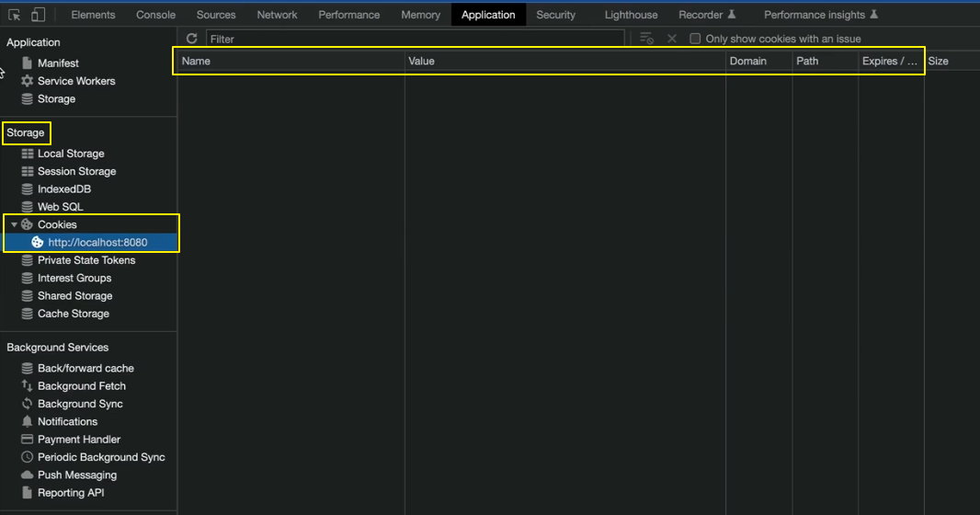Image resolution: width=980 pixels, height=515 pixels.
Task: Select the Application tab
Action: 488,15
